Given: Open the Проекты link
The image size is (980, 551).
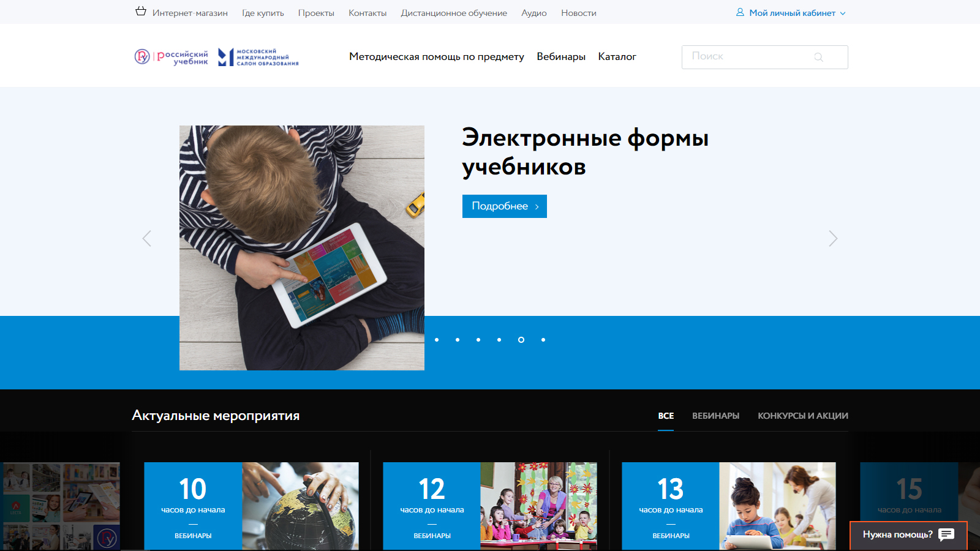Looking at the screenshot, I should tap(316, 13).
